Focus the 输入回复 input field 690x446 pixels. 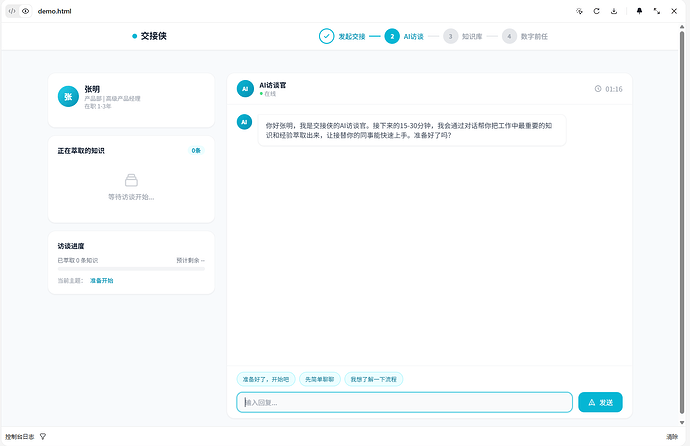tap(404, 402)
